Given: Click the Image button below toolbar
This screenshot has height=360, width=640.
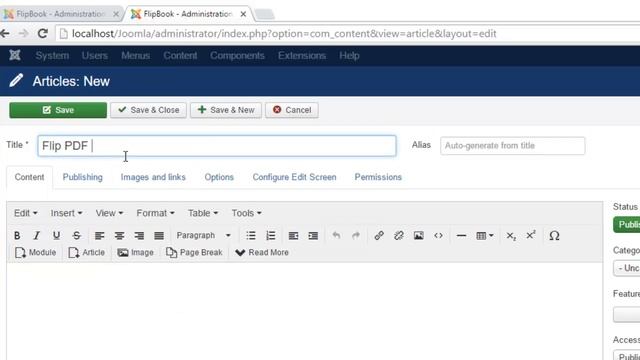Looking at the screenshot, I should click(136, 253).
